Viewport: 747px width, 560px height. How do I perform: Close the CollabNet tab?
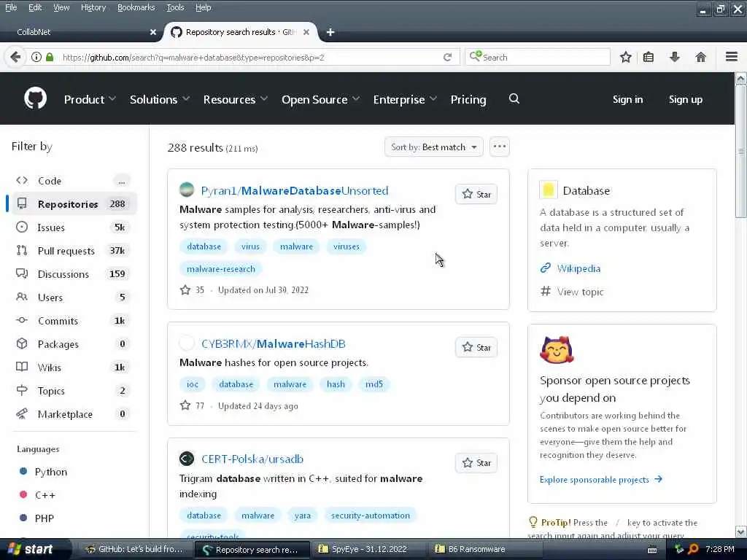point(153,32)
